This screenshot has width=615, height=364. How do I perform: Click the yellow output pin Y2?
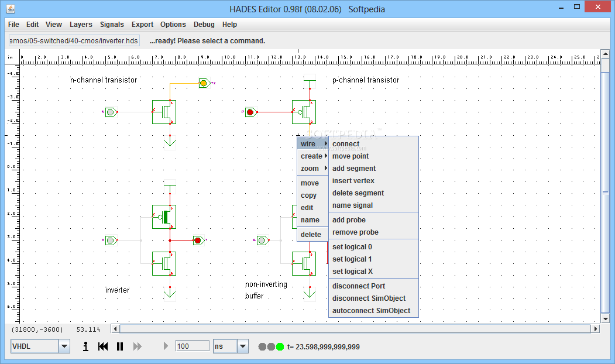[204, 83]
